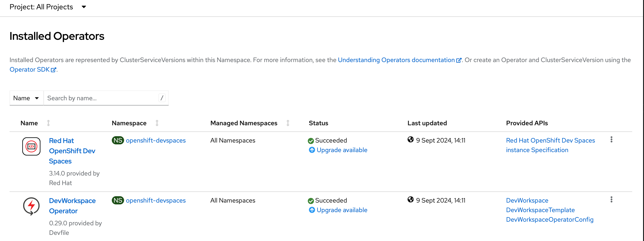
Task: Sort by Namespace column sort arrows
Action: click(157, 123)
